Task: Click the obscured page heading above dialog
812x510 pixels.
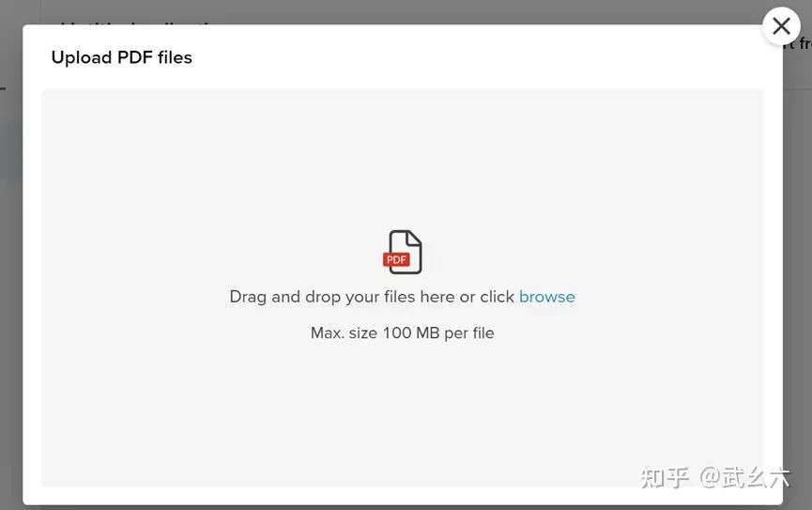Action: pyautogui.click(x=134, y=22)
